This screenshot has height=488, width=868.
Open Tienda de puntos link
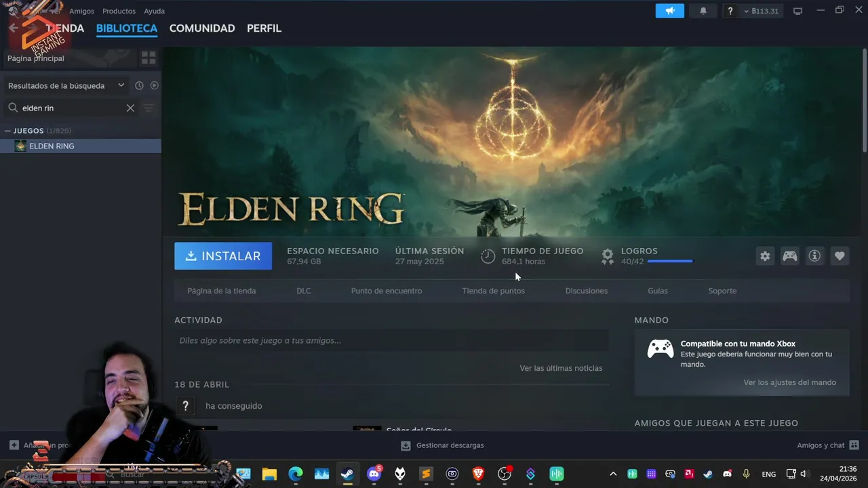pos(493,291)
